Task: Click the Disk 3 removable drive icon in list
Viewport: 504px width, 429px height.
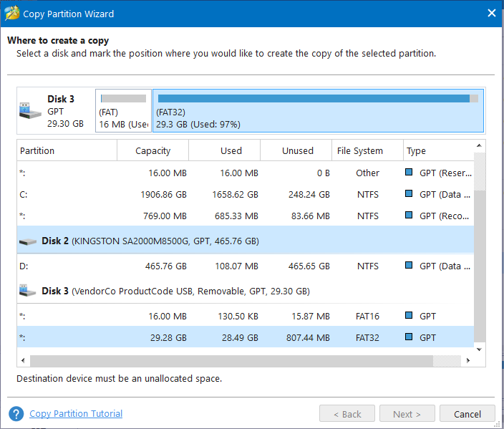Action: 29,291
